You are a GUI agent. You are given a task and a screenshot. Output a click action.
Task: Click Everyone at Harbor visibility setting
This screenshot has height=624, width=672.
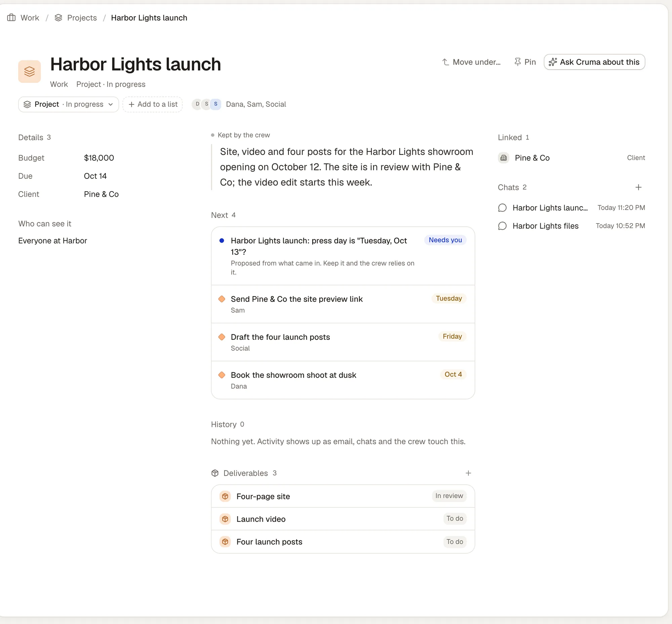pos(53,241)
